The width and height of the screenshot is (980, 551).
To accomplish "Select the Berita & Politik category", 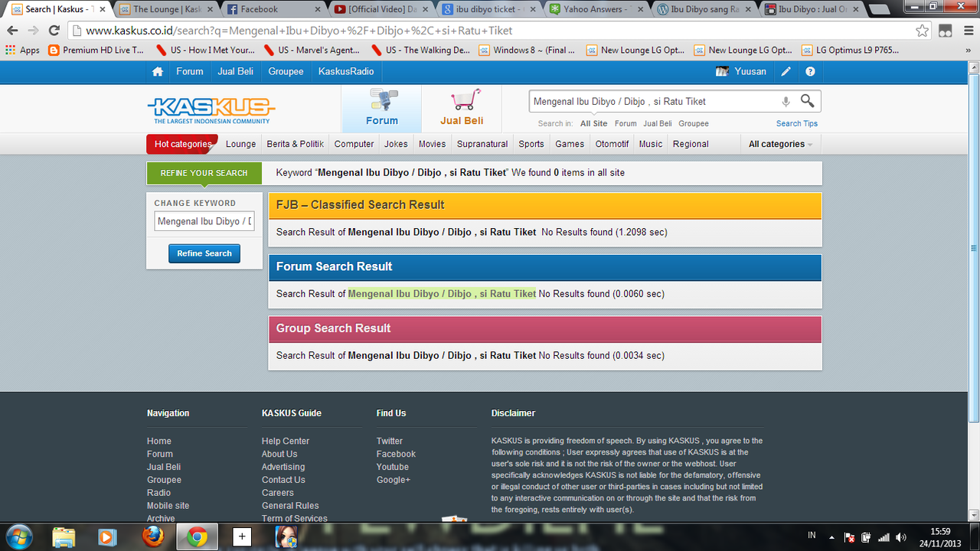I will pyautogui.click(x=296, y=144).
